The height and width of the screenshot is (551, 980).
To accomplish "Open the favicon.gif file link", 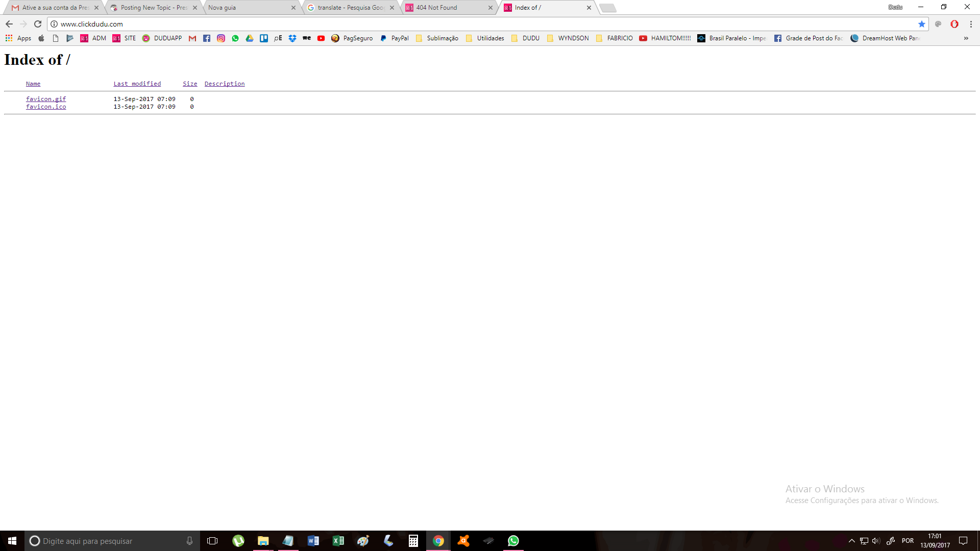I will click(46, 99).
